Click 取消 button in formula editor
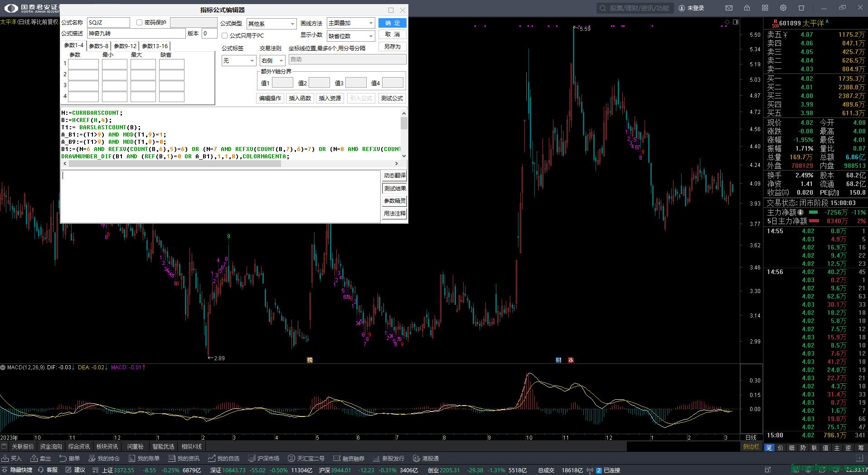 tap(393, 34)
